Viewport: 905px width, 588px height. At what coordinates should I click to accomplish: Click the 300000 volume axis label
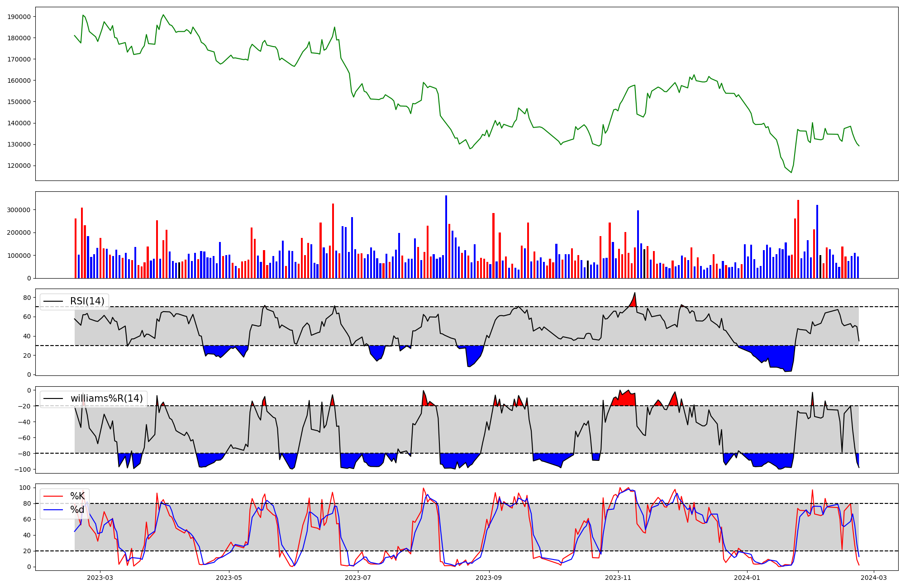19,210
